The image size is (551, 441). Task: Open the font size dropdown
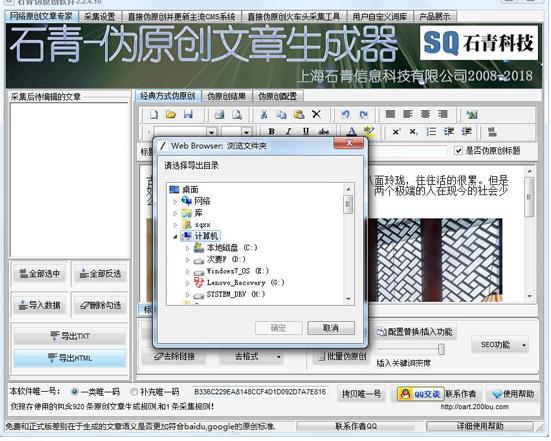(247, 132)
